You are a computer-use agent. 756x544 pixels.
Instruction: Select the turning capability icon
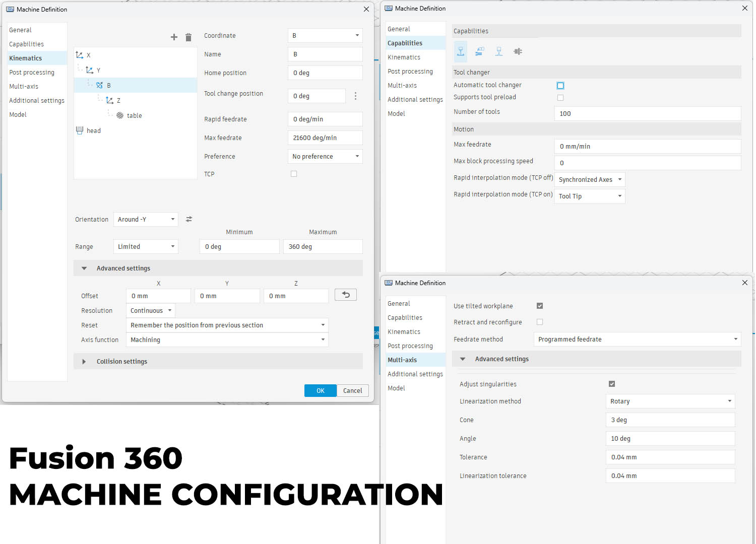point(479,51)
